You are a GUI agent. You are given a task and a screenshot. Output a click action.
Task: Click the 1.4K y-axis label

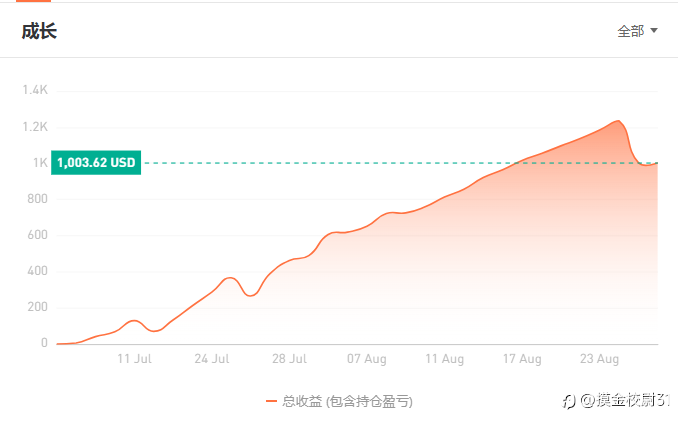[35, 90]
